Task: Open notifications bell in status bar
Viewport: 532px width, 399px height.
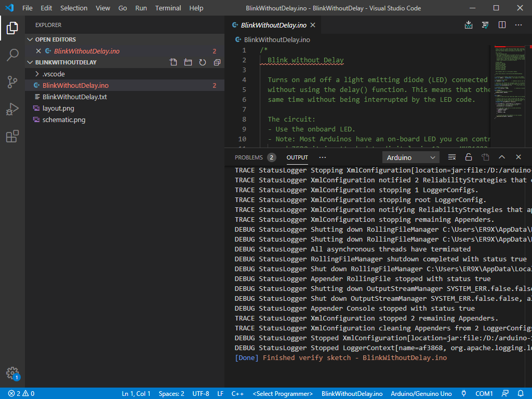Action: click(521, 394)
